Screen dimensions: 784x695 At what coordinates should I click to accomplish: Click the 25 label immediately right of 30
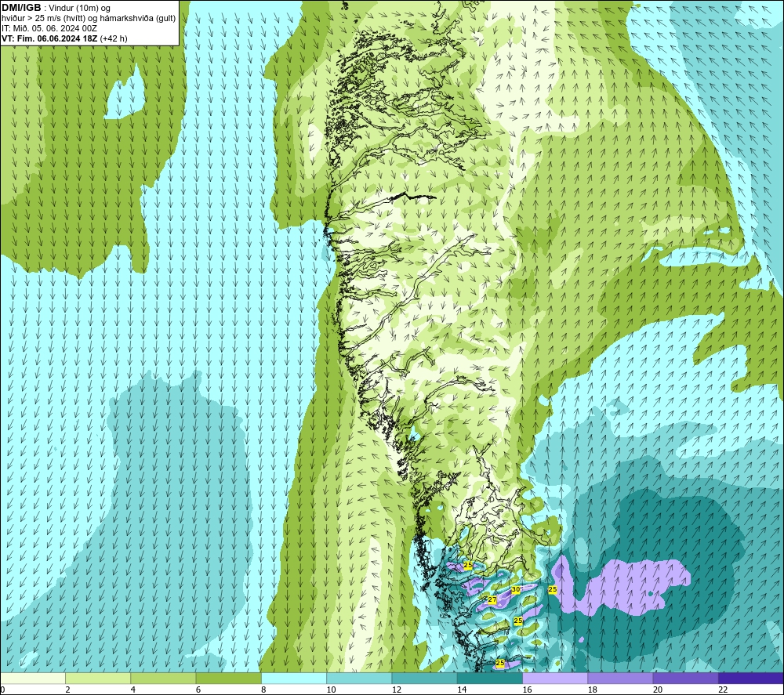coord(553,589)
